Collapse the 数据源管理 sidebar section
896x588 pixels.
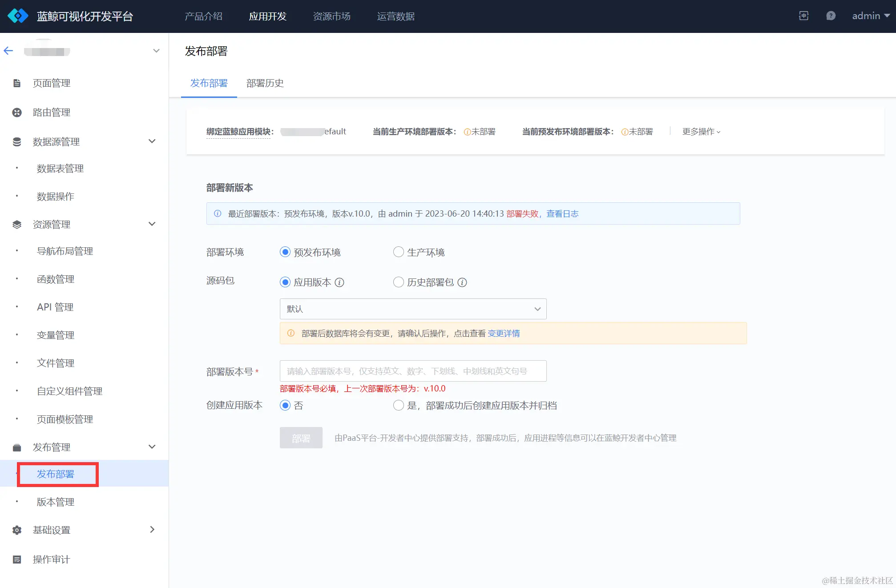point(152,141)
